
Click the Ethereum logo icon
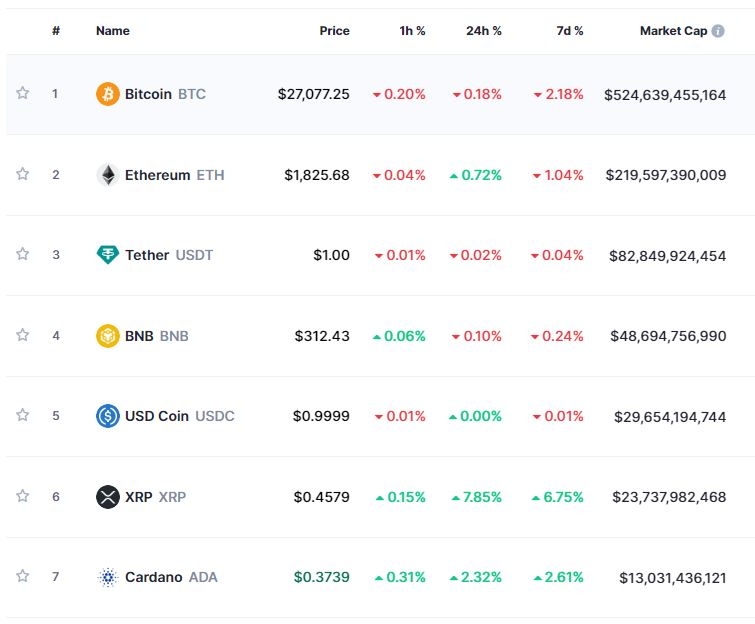pyautogui.click(x=107, y=175)
